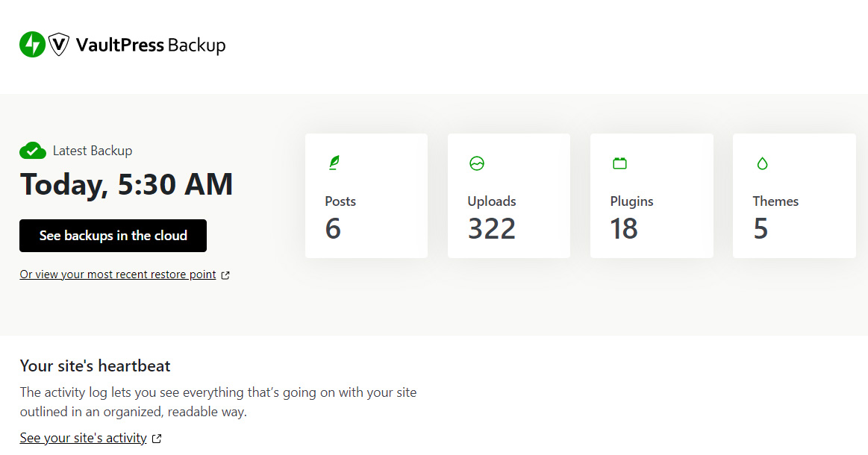
Task: Click the external-link icon after site's activity link
Action: point(156,438)
